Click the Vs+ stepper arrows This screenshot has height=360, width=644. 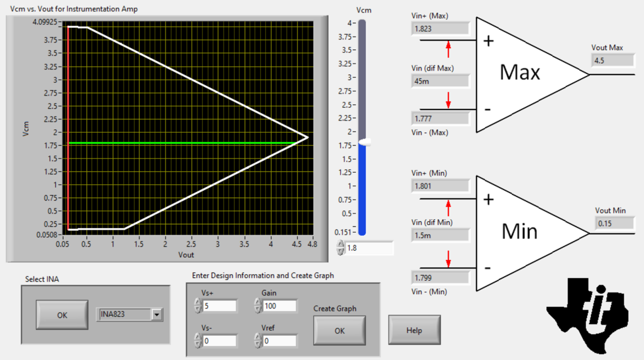tap(198, 306)
